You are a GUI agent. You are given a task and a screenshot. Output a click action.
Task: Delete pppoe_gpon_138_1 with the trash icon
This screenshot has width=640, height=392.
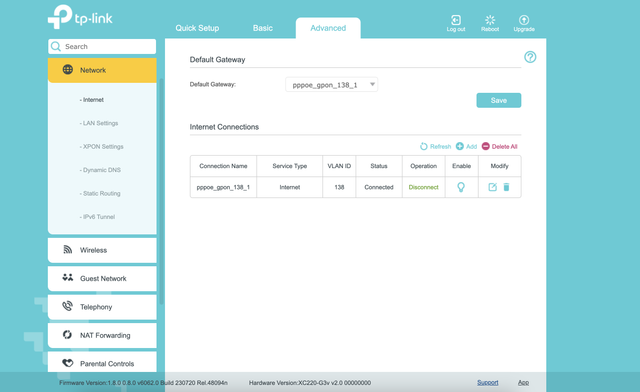coord(506,187)
